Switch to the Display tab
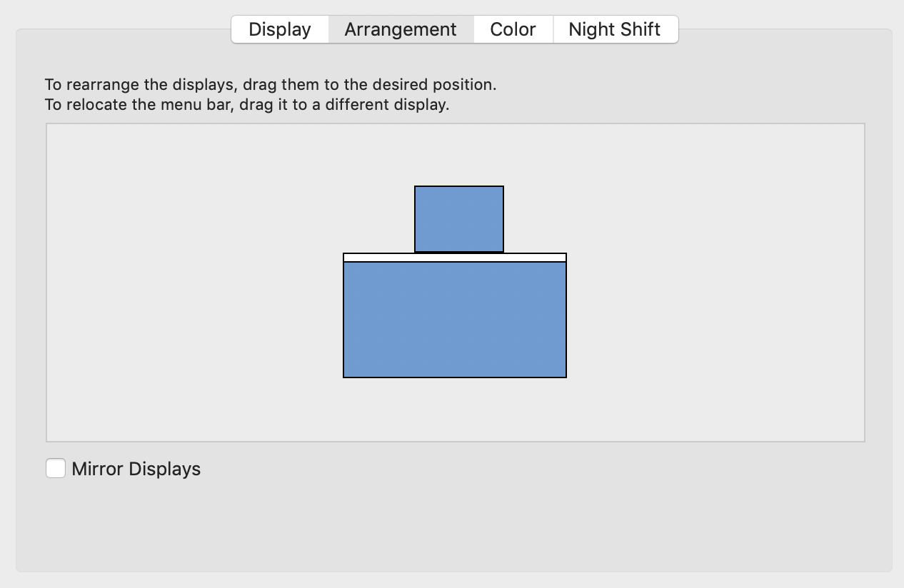The width and height of the screenshot is (904, 588). pyautogui.click(x=280, y=29)
